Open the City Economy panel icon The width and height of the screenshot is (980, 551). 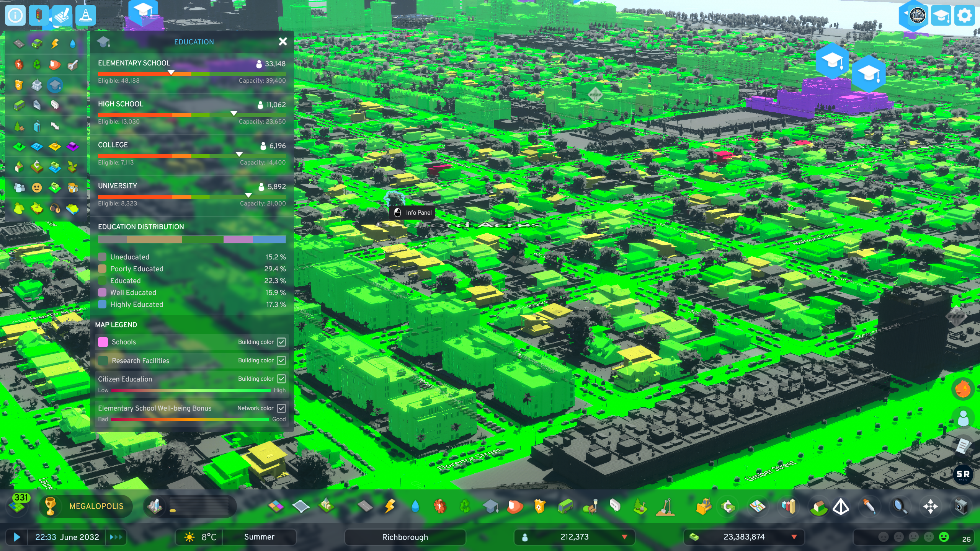[x=728, y=506]
